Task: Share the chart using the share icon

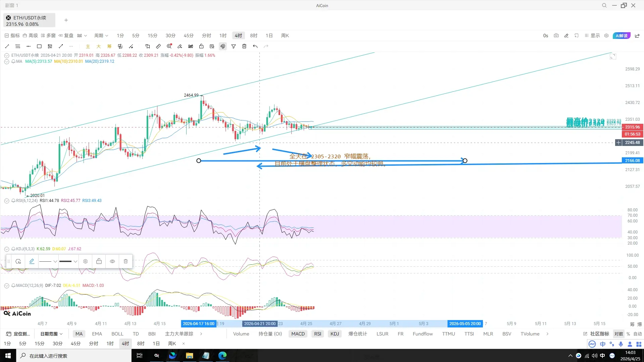Action: coord(637,36)
